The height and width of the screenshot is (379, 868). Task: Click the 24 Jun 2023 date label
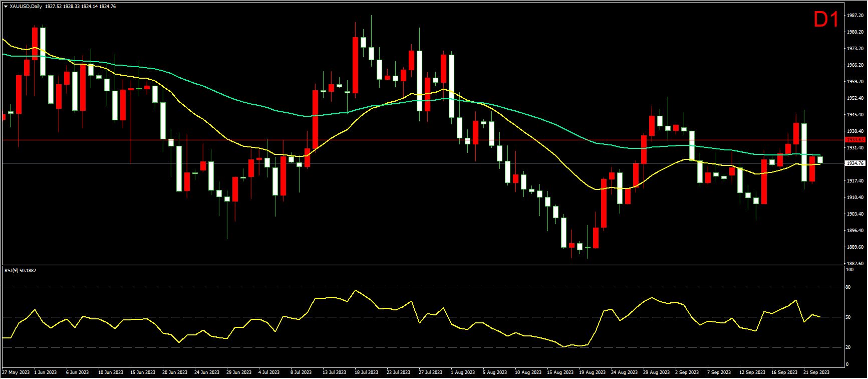(207, 372)
